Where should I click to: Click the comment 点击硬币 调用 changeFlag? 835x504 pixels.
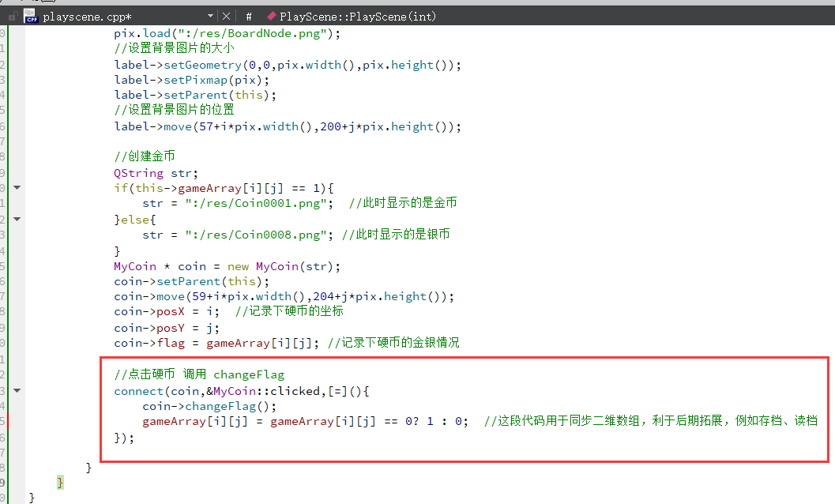click(199, 374)
